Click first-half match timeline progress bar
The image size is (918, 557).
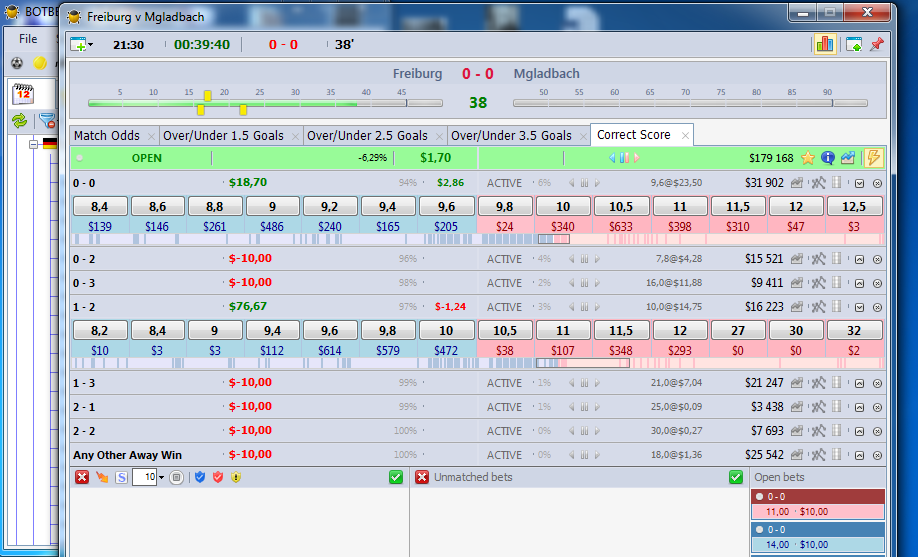265,103
